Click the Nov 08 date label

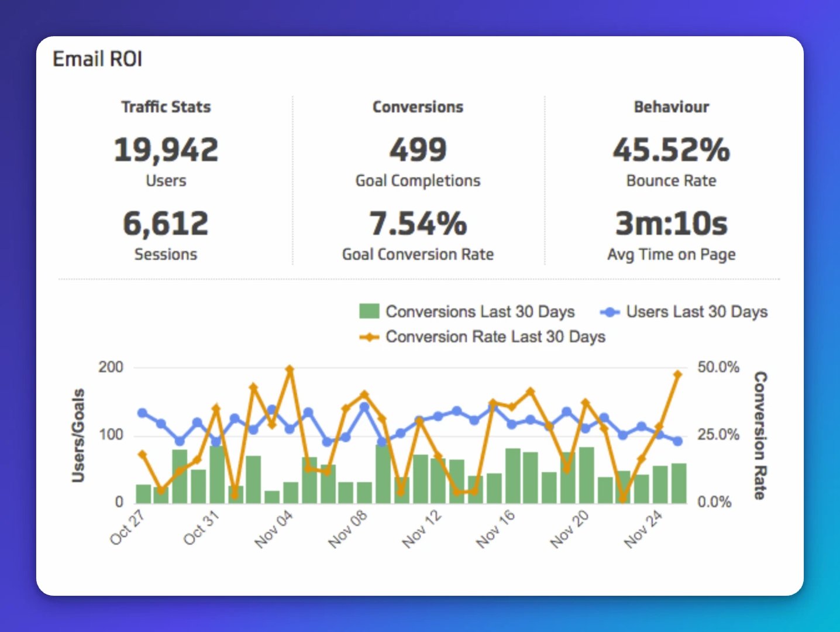tap(347, 529)
